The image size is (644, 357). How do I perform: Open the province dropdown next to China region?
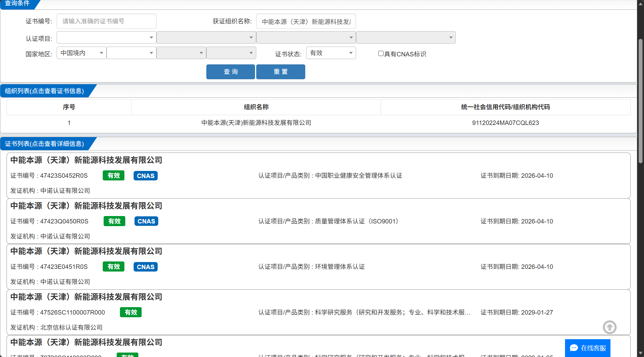(131, 53)
